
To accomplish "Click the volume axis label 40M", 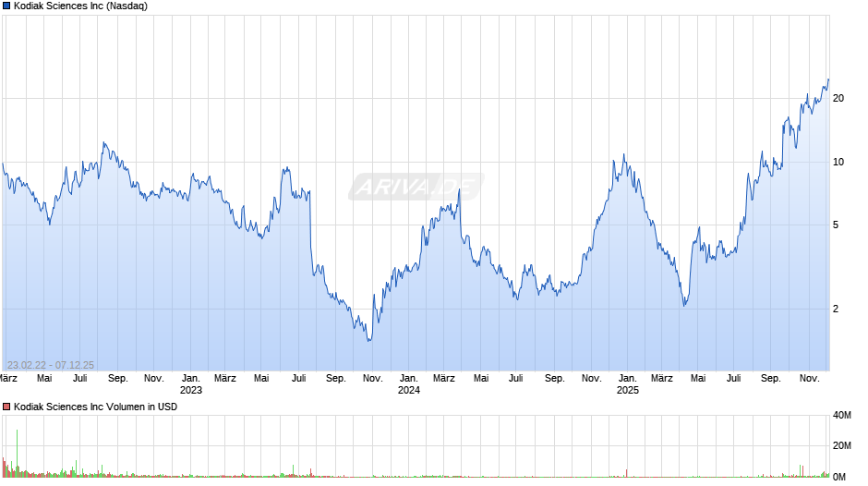I will coord(841,415).
